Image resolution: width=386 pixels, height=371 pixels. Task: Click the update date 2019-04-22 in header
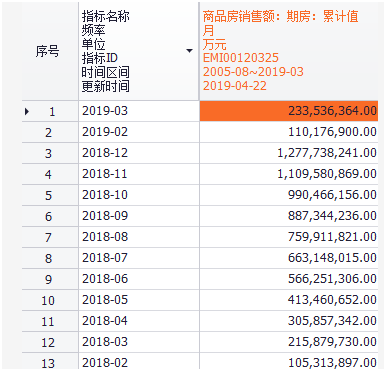235,86
